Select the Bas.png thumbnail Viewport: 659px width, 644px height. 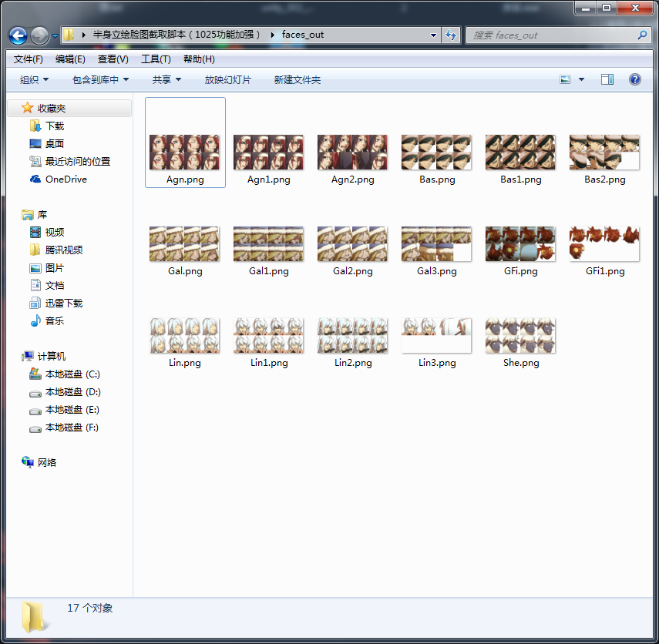pos(437,153)
